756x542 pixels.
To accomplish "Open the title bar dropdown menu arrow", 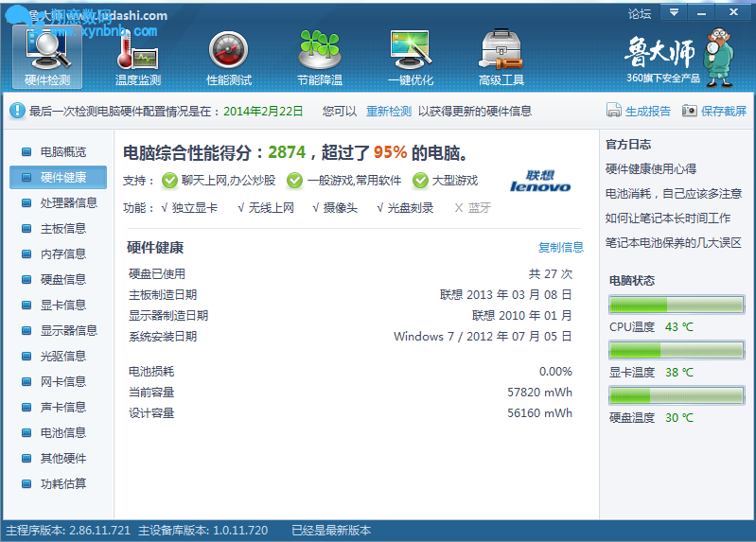I will point(674,12).
